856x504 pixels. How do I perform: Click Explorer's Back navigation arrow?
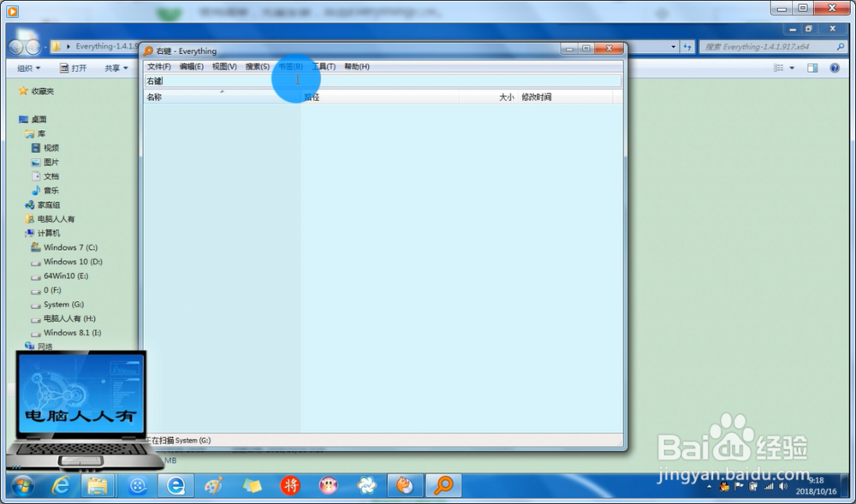15,47
